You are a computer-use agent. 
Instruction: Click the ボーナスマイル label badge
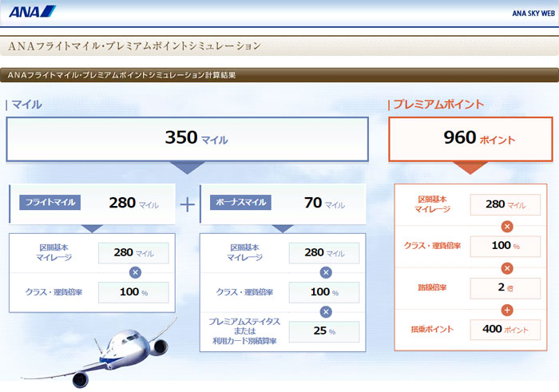tap(240, 203)
